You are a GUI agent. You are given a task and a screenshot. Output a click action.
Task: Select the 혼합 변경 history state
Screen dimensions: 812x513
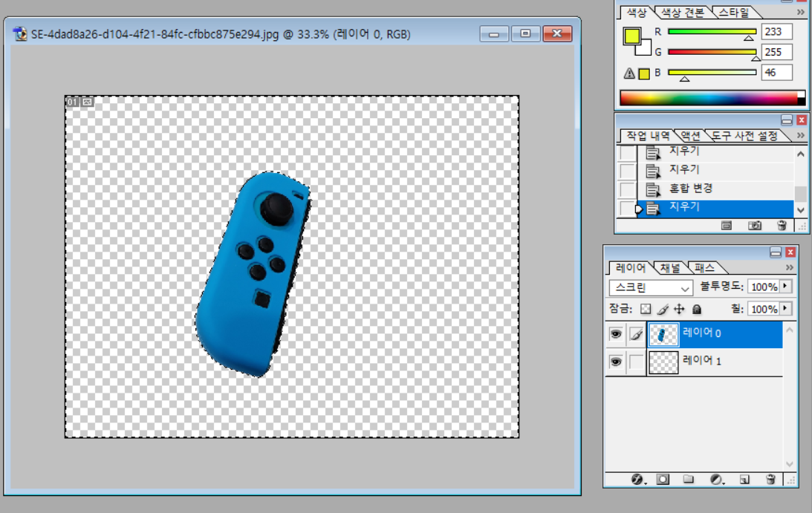715,189
